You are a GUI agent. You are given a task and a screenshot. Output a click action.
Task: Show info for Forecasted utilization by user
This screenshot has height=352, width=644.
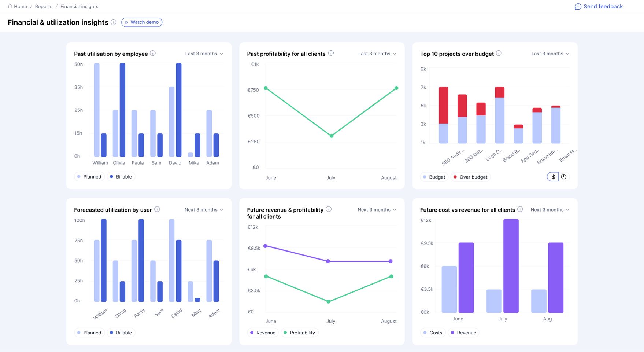pos(157,209)
